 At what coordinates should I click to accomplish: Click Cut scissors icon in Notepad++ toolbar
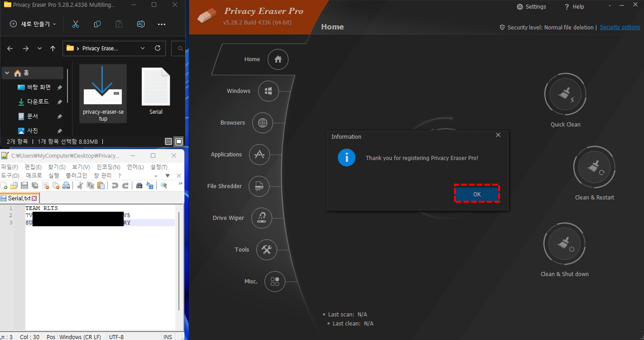(80, 185)
